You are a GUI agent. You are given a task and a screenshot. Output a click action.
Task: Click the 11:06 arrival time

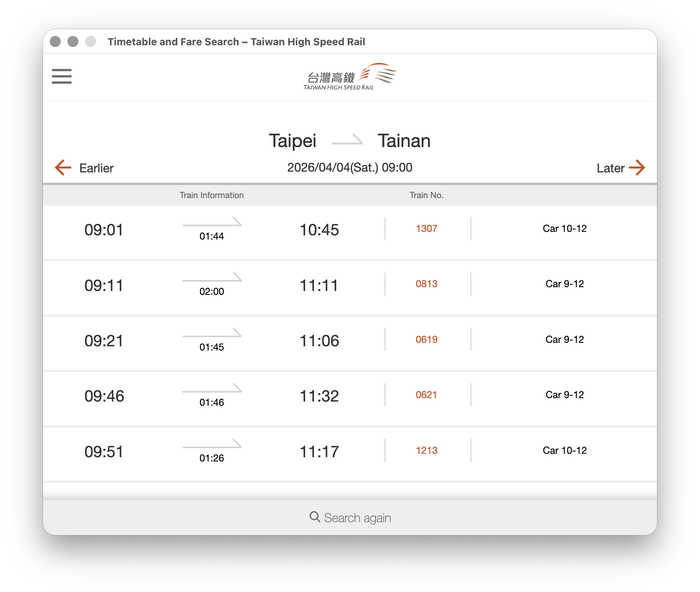(319, 341)
